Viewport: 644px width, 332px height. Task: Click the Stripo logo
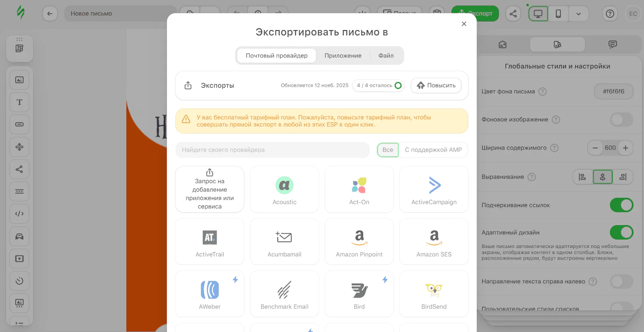21,12
